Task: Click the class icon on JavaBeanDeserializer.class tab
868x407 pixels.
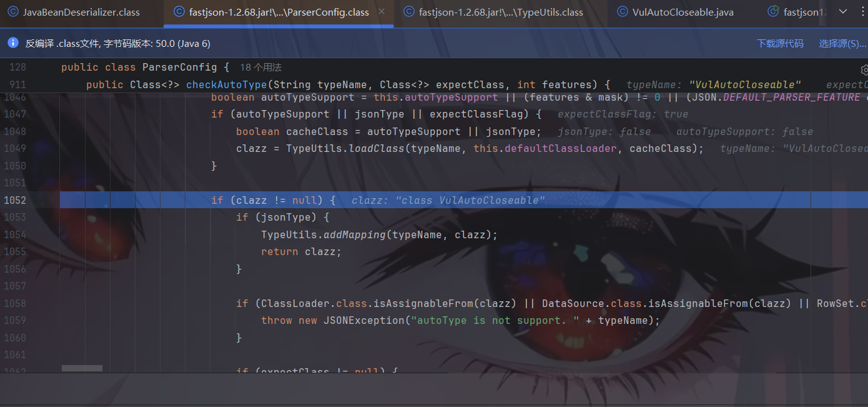Action: coord(13,12)
